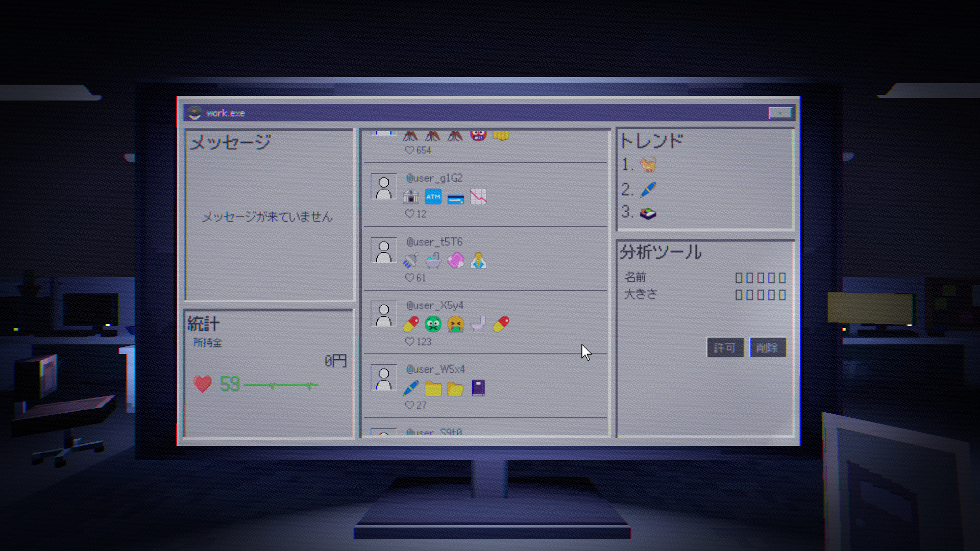Click the bank building emoji in user_g1G2 post
Screen dimensions: 980x551
(x=411, y=196)
